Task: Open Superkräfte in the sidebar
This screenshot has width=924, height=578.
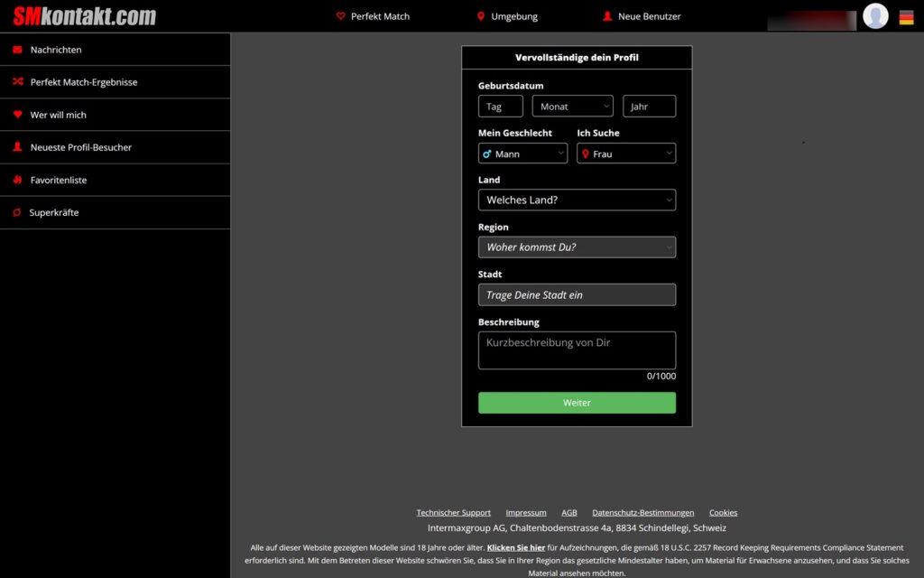Action: click(115, 212)
